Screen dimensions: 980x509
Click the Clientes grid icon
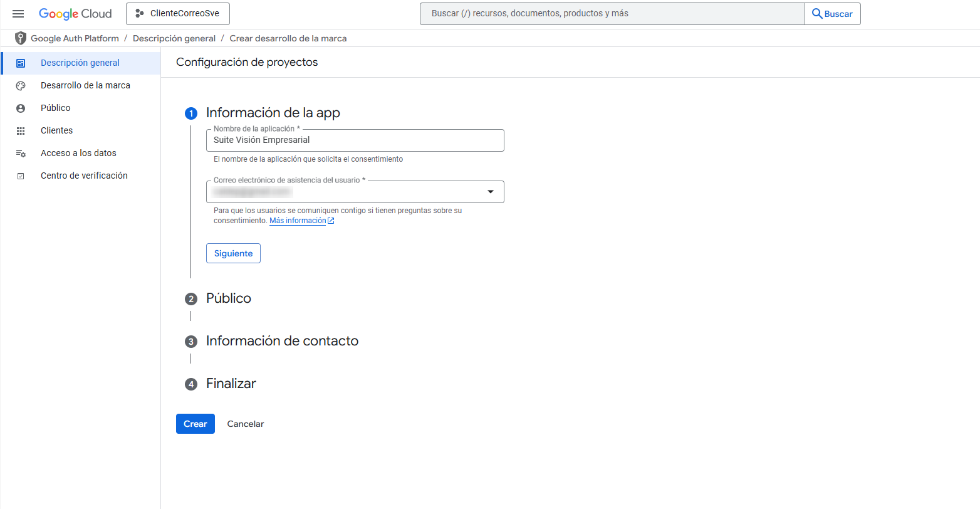[x=21, y=131]
